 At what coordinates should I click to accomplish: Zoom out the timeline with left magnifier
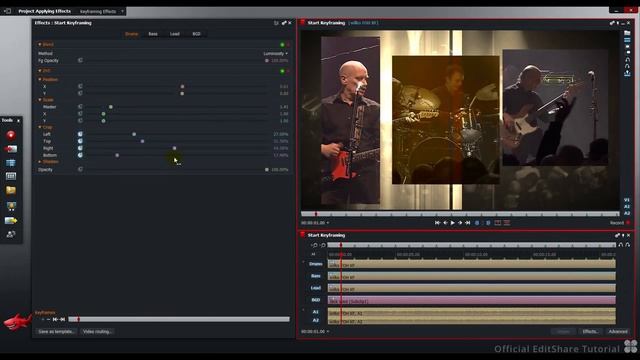click(x=314, y=245)
